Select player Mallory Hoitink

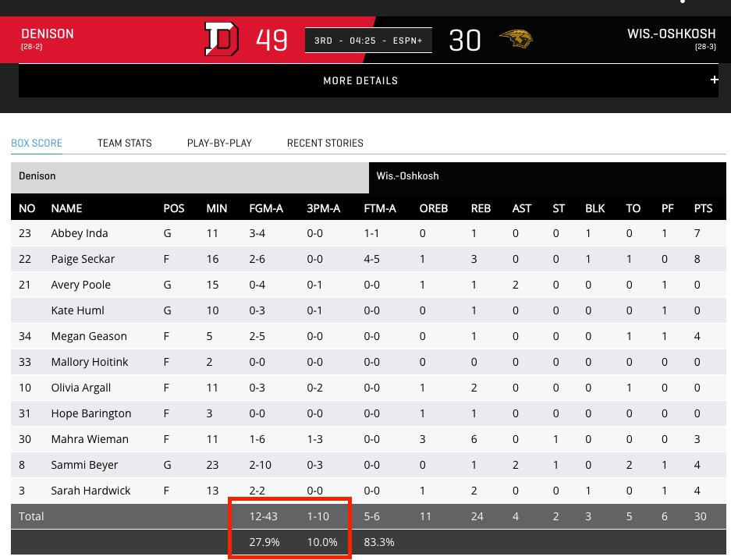tap(89, 362)
